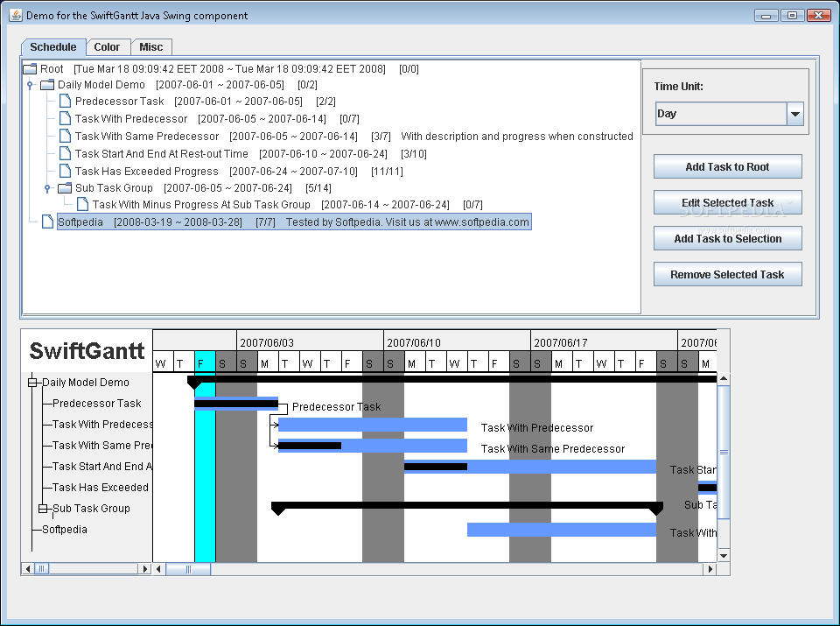Viewport: 840px width, 626px height.
Task: Click Task With Same Predecessor document icon
Action: pos(65,136)
